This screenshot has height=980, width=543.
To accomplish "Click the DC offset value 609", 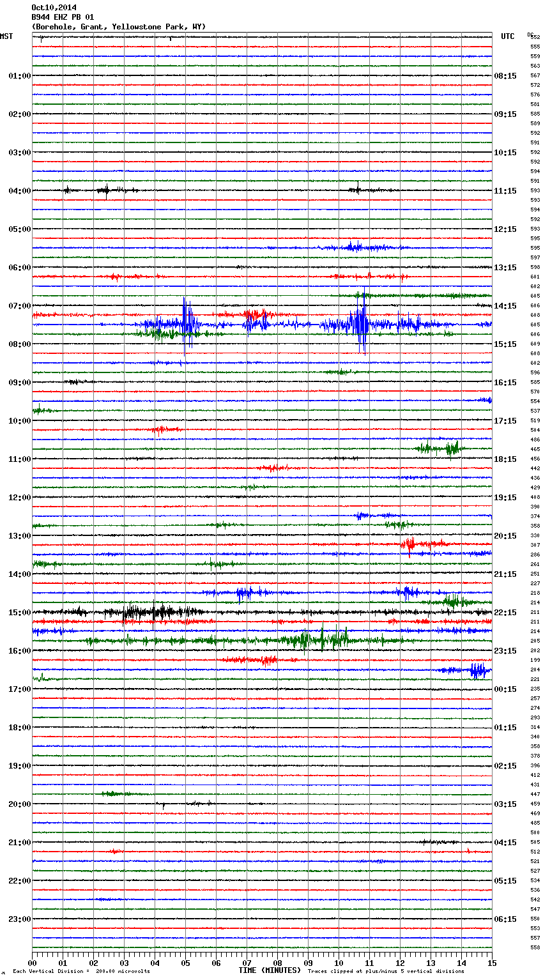I will pyautogui.click(x=535, y=344).
